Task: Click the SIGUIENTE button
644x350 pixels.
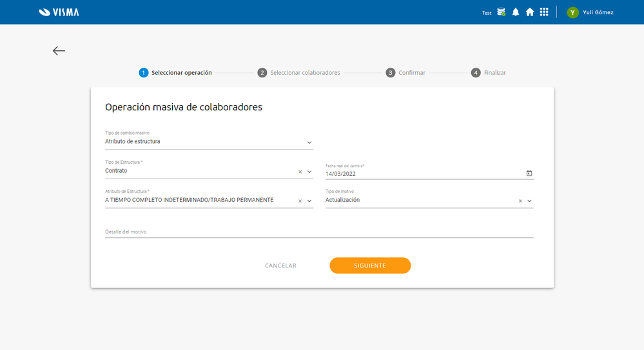Action: 370,266
